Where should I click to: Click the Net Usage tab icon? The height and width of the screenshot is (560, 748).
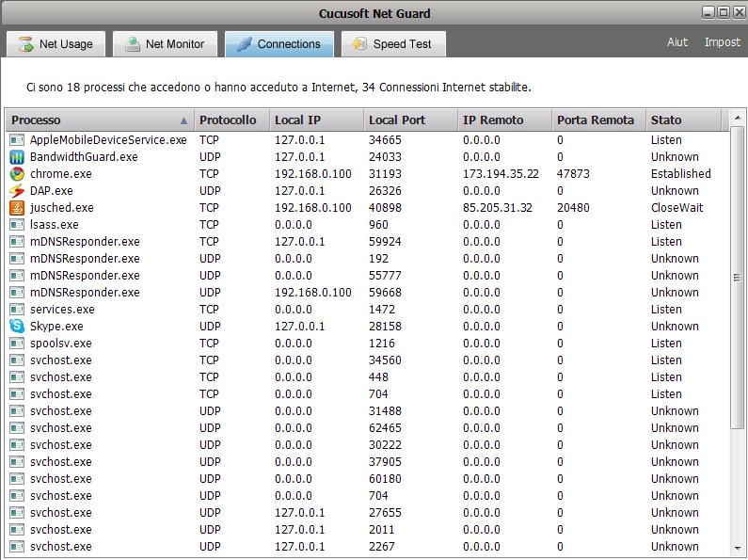[25, 44]
